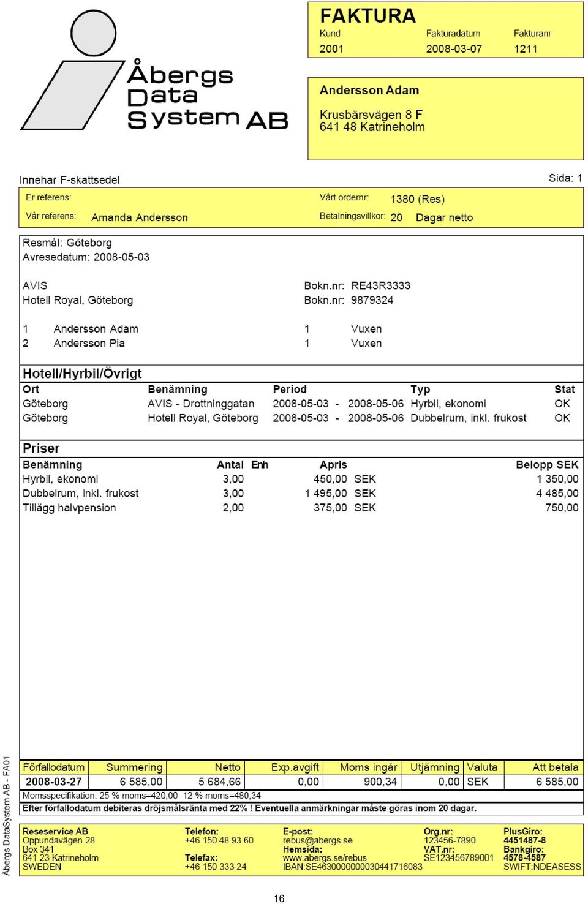Select recipient name Andersson Adam in address box

pos(369,90)
